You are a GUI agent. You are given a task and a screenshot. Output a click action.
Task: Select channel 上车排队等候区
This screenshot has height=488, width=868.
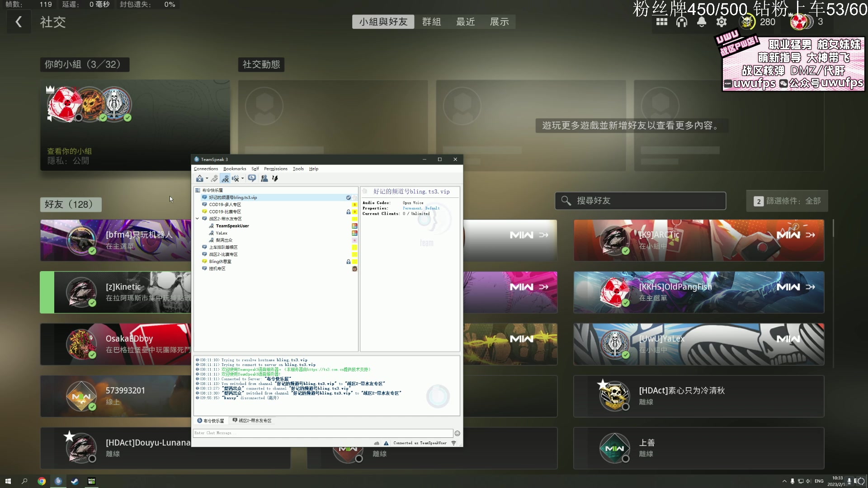tap(223, 247)
